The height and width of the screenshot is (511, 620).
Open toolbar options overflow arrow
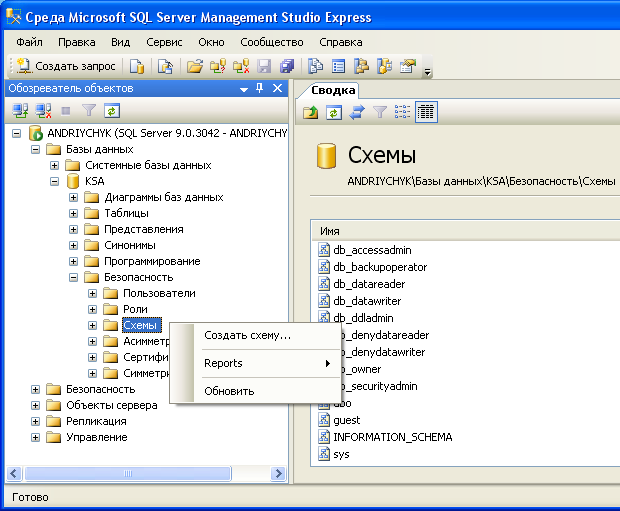tap(427, 71)
